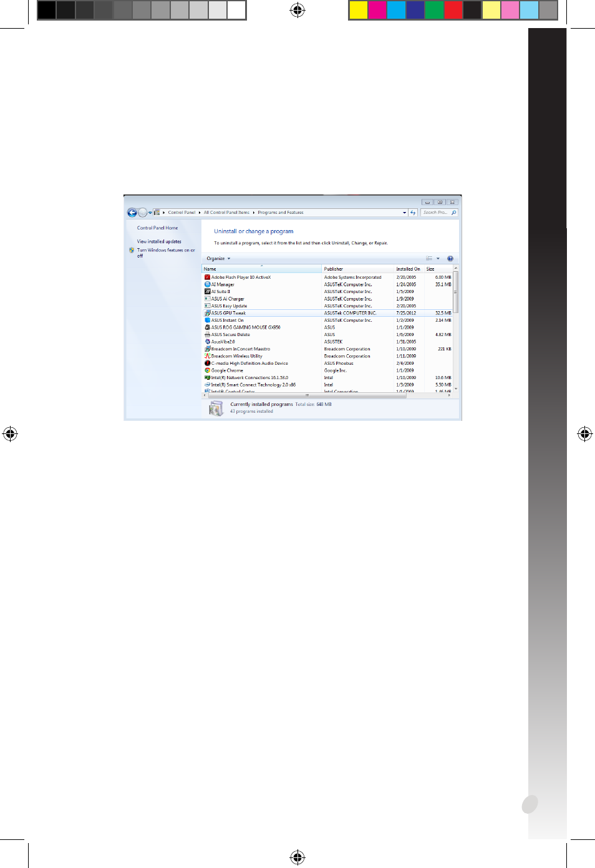The height and width of the screenshot is (868, 595).
Task: Sort by the Publisher column header
Action: click(x=358, y=269)
